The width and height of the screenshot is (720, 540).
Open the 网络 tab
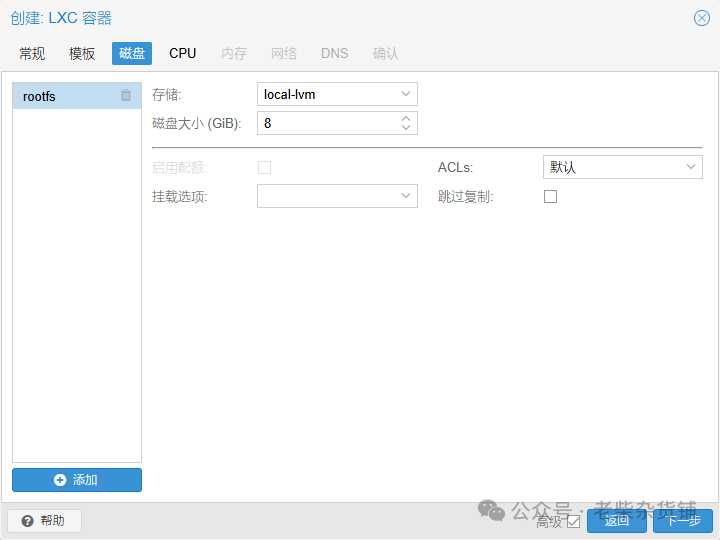click(x=284, y=54)
